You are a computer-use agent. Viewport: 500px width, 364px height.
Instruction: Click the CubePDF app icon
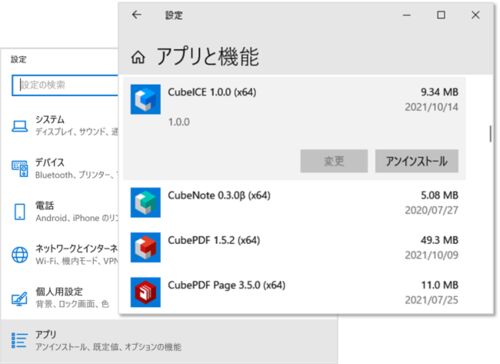point(145,247)
